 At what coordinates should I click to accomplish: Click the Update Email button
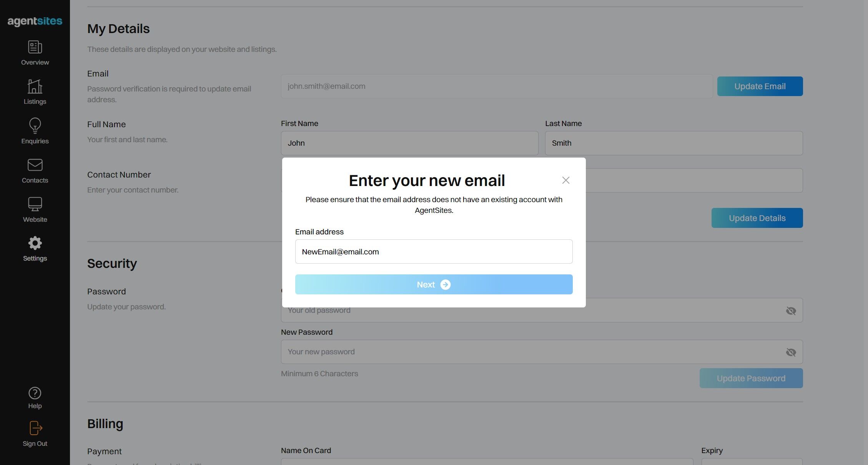click(x=760, y=86)
